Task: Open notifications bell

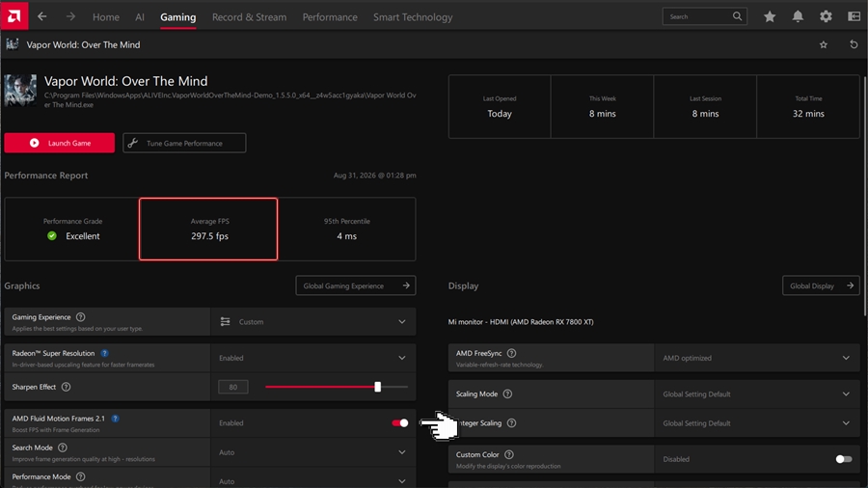Action: (798, 16)
